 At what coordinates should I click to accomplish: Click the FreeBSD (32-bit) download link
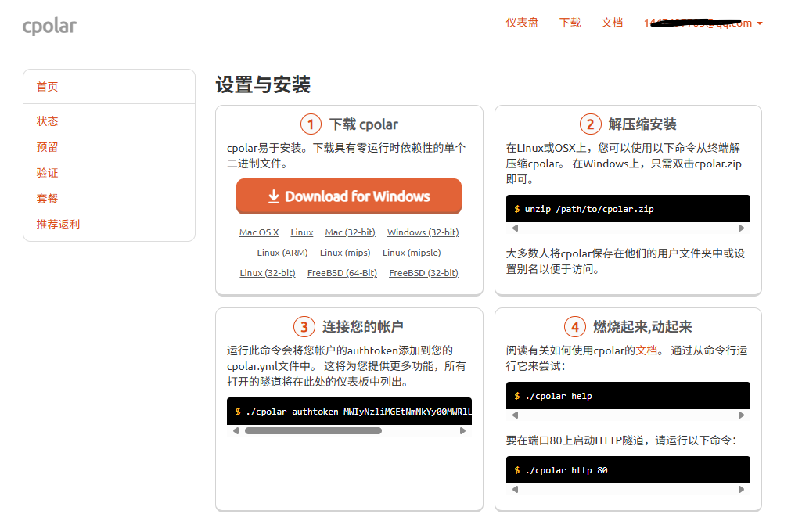pos(423,273)
